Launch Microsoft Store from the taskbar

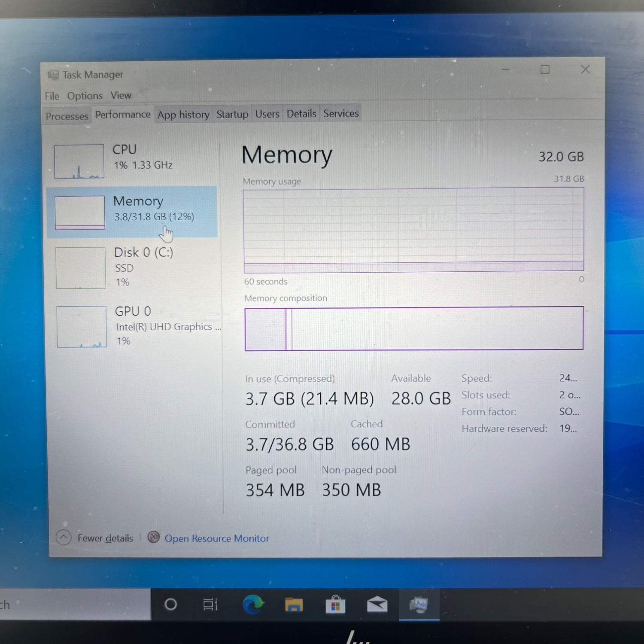tap(335, 605)
